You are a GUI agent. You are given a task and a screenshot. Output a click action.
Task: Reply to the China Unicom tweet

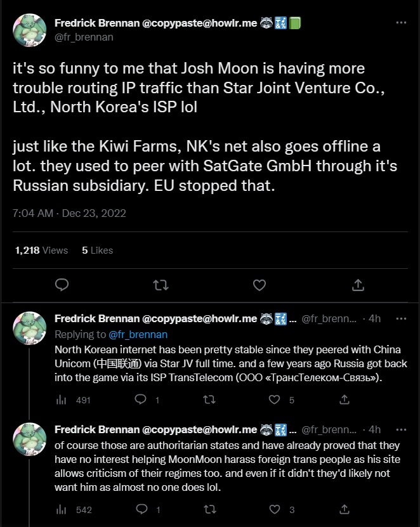click(x=141, y=400)
